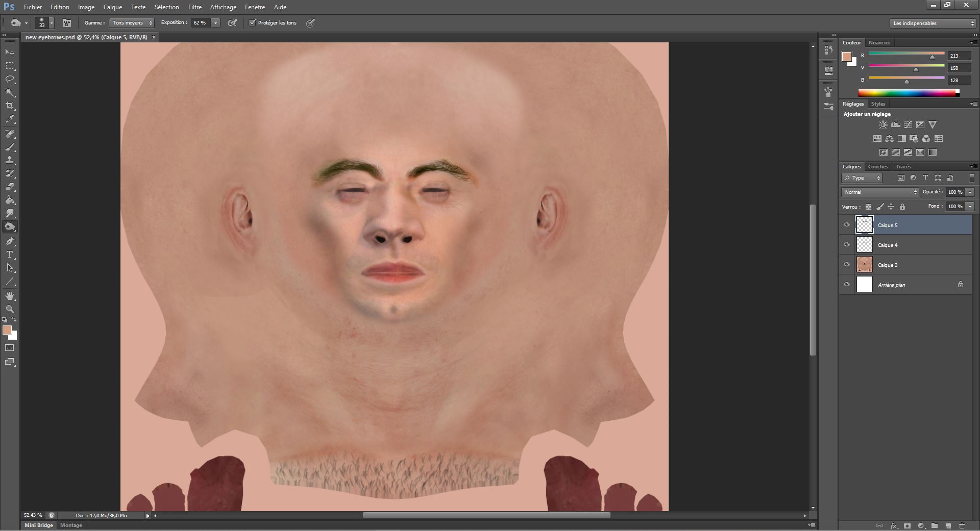Viewport: 980px width, 531px height.
Task: Switch to the Couches tab
Action: (878, 167)
